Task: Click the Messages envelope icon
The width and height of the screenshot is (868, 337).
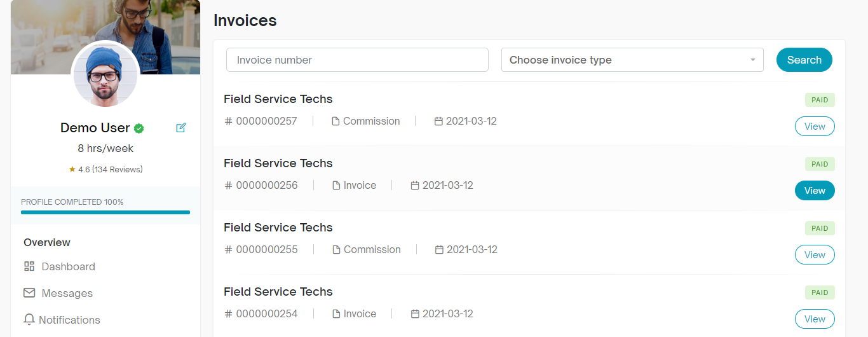Action: [x=29, y=293]
